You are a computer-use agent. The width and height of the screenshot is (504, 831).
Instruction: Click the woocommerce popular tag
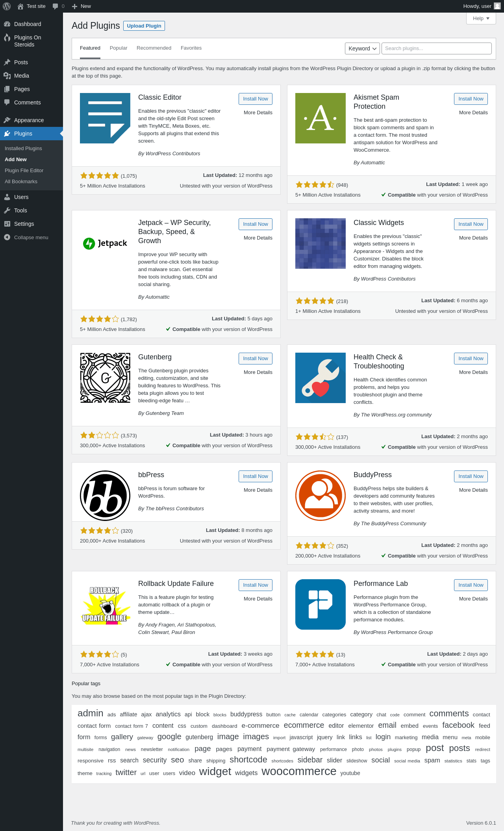coord(299,771)
